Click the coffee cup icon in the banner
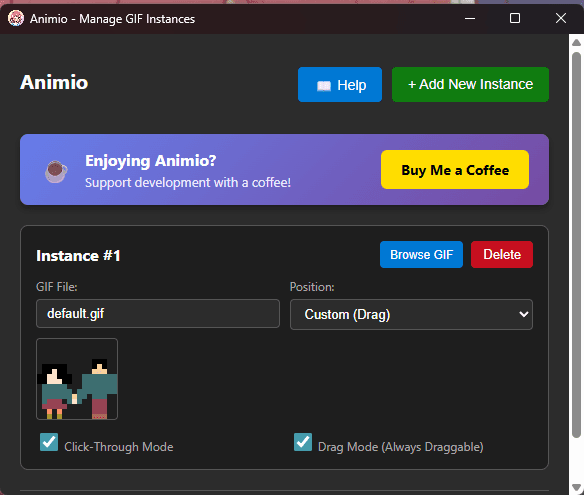 (x=56, y=171)
